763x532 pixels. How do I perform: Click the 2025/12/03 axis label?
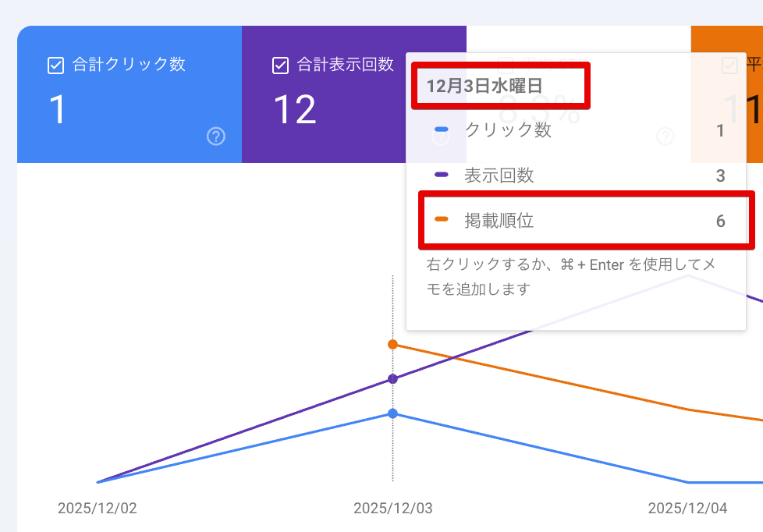[x=392, y=509]
